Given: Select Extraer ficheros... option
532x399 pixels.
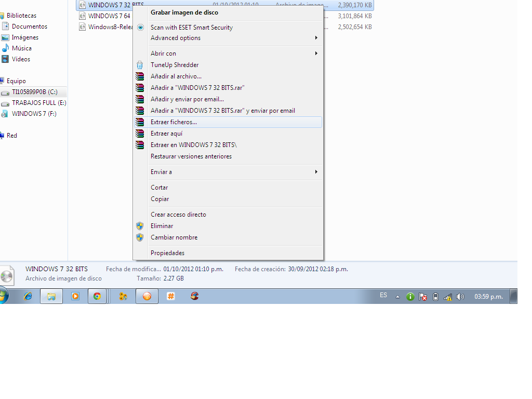Looking at the screenshot, I should (228, 122).
